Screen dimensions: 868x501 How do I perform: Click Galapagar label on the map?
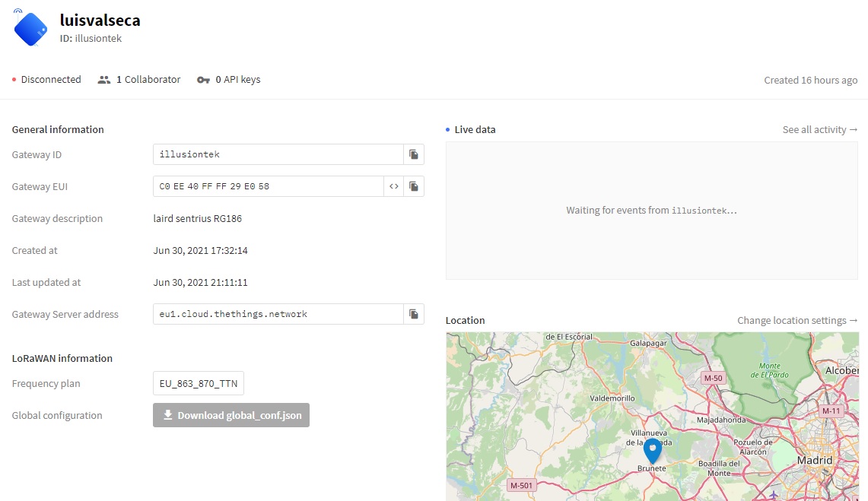[648, 343]
